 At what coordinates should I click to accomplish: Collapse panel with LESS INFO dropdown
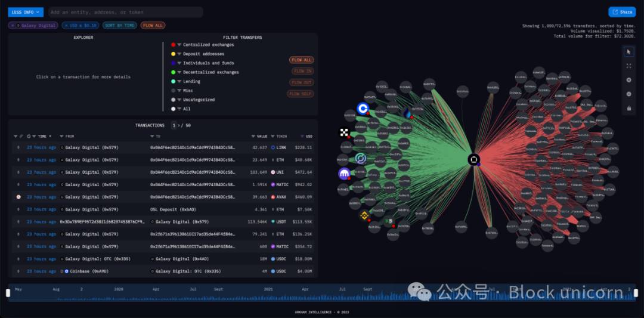click(26, 12)
